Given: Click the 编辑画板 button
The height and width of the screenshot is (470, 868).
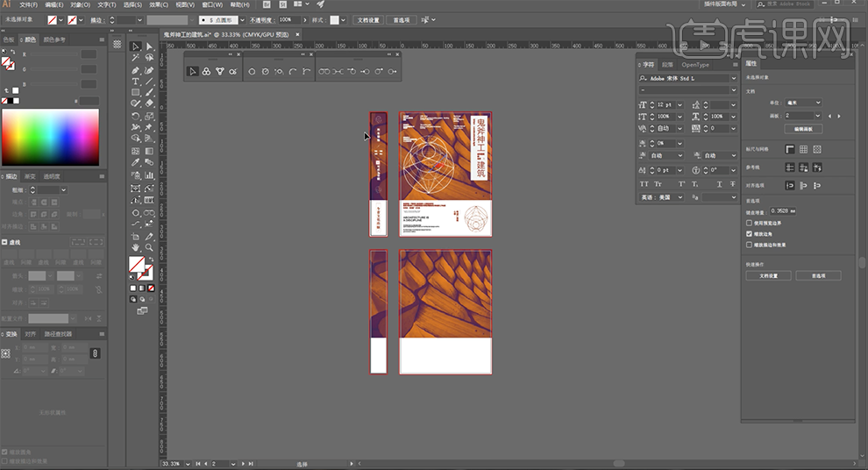Looking at the screenshot, I should click(x=803, y=129).
